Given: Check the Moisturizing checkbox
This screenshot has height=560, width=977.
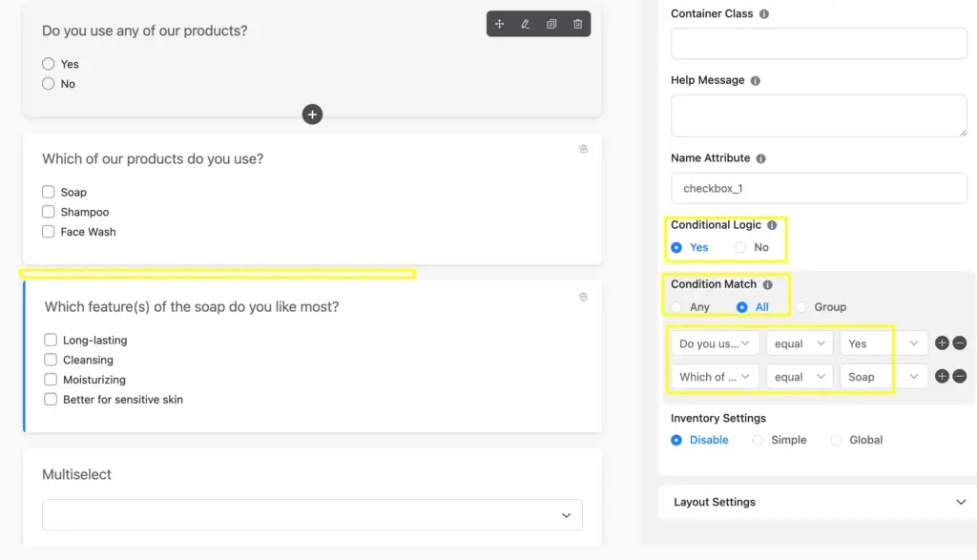Looking at the screenshot, I should click(50, 380).
